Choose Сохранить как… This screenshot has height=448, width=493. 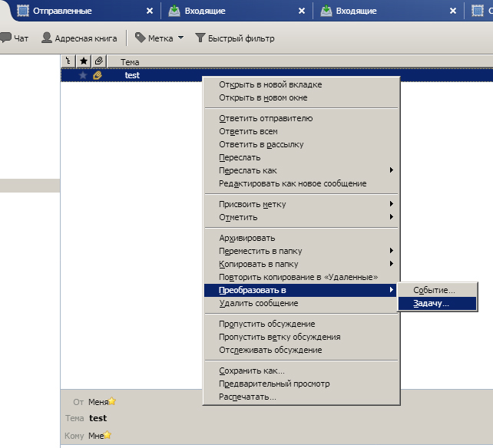pyautogui.click(x=301, y=371)
